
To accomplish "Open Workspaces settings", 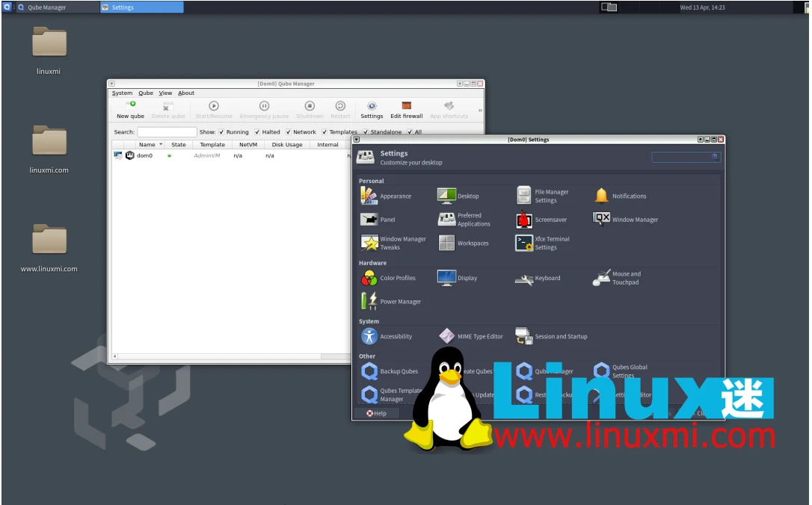I will 463,244.
